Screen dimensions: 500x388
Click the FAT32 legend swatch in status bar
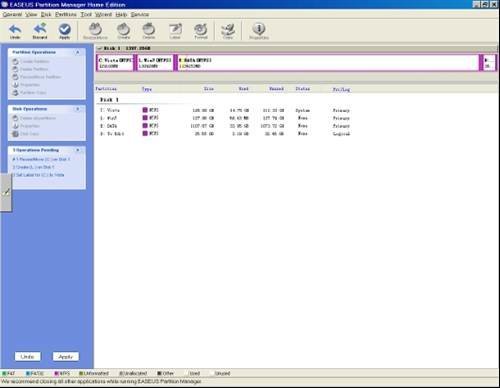(28, 373)
